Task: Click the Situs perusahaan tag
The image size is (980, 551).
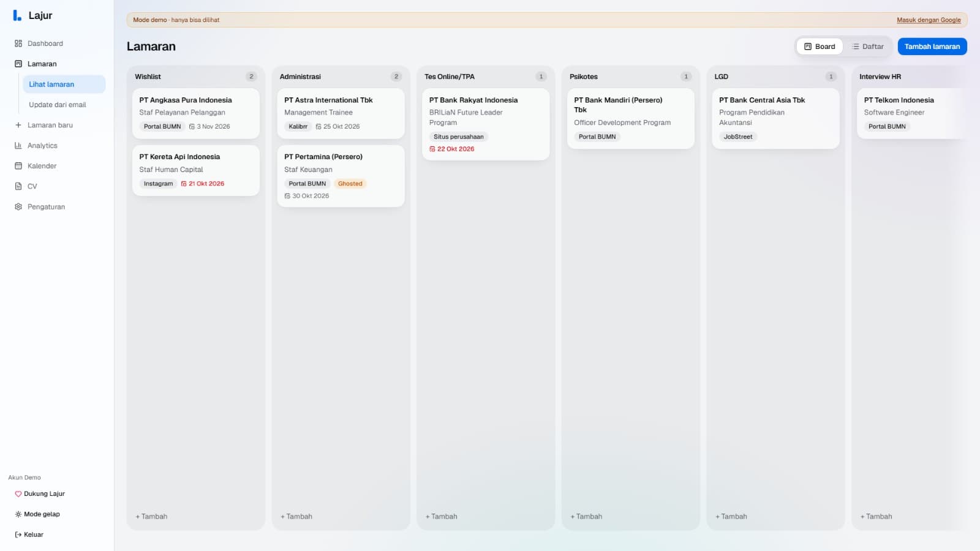Action: pyautogui.click(x=459, y=137)
